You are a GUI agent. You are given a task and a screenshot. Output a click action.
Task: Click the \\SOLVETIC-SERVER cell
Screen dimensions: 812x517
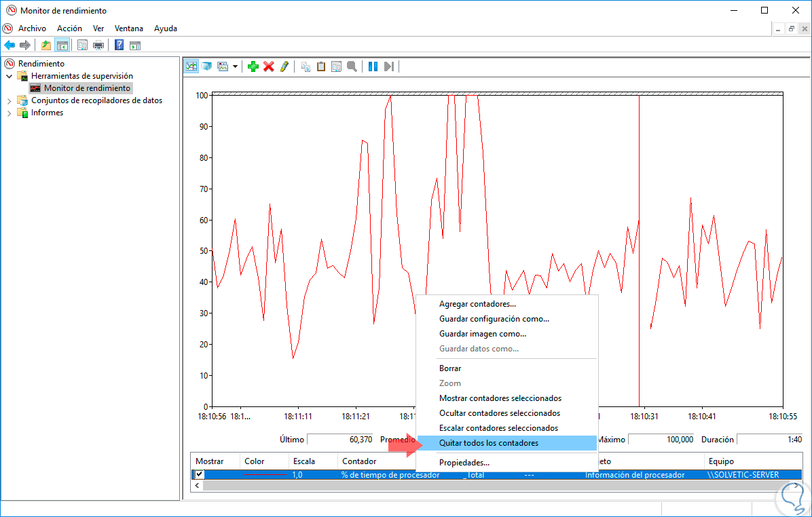pyautogui.click(x=743, y=474)
